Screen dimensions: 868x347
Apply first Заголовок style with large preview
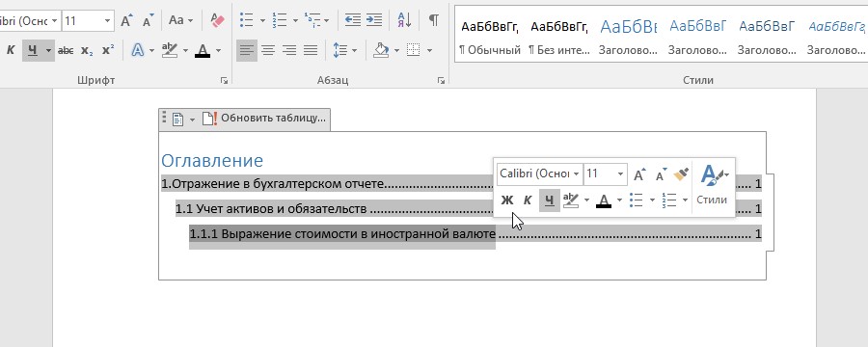click(628, 37)
